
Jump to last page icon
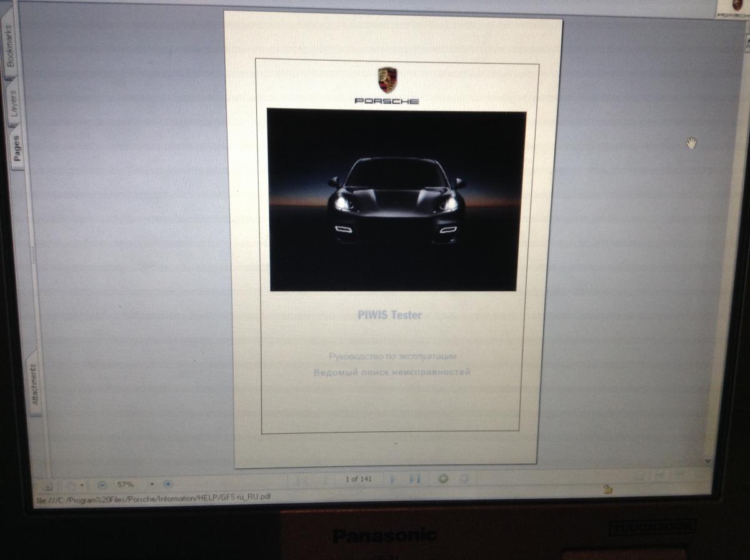point(414,479)
